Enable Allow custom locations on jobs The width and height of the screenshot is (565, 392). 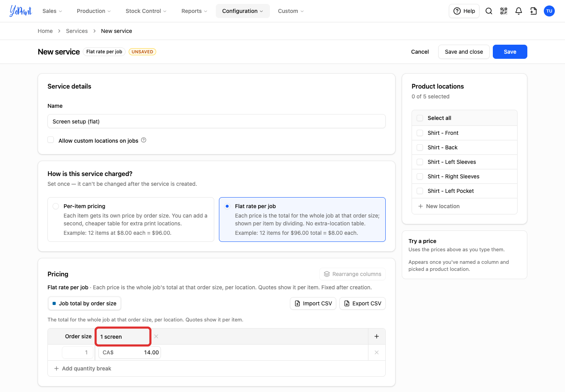point(51,140)
